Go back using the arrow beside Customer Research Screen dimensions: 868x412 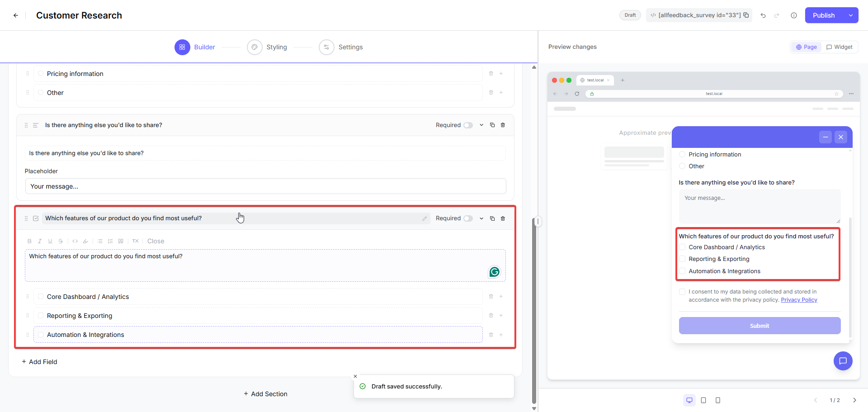(x=16, y=15)
